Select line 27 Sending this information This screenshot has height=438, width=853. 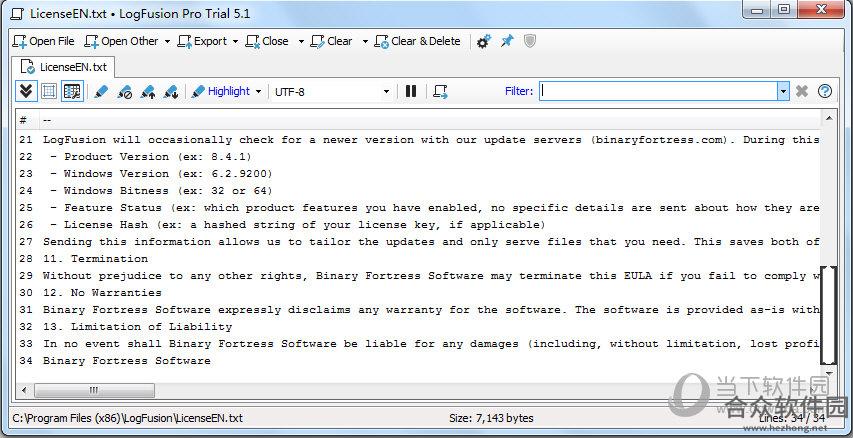419,242
